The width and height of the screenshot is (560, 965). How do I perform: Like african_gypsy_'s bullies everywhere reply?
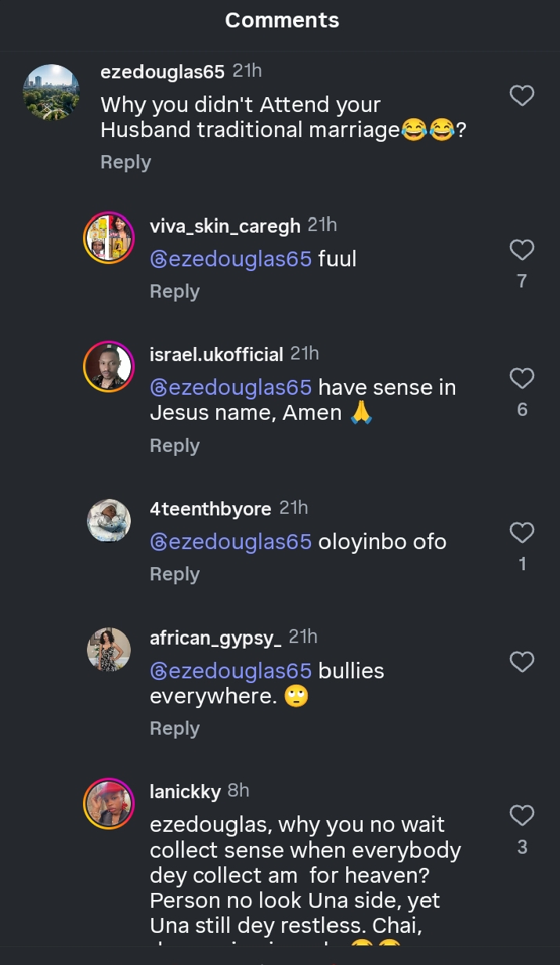point(522,662)
